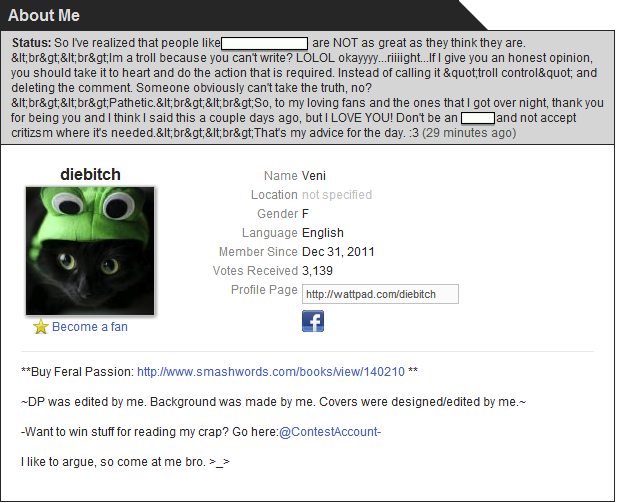Open the smashwords Feral Passion link
The width and height of the screenshot is (623, 503).
271,371
